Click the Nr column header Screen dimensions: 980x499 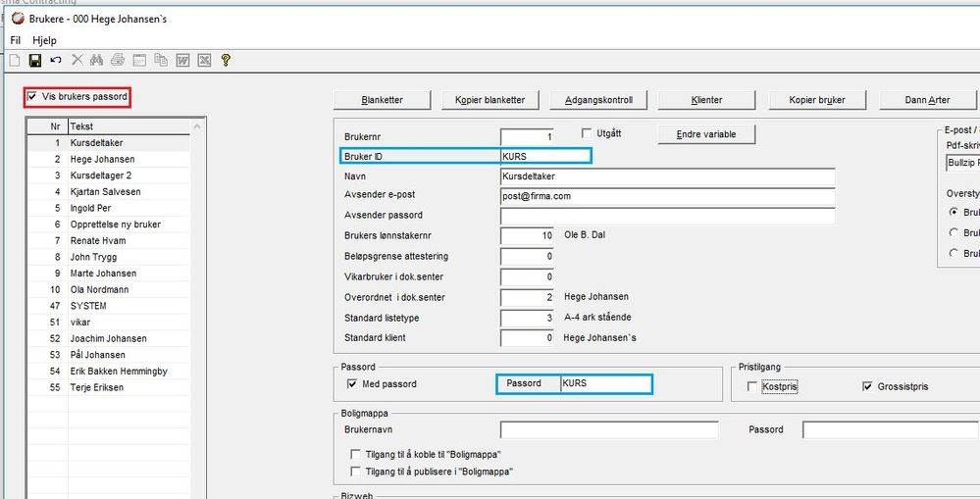[x=48, y=126]
